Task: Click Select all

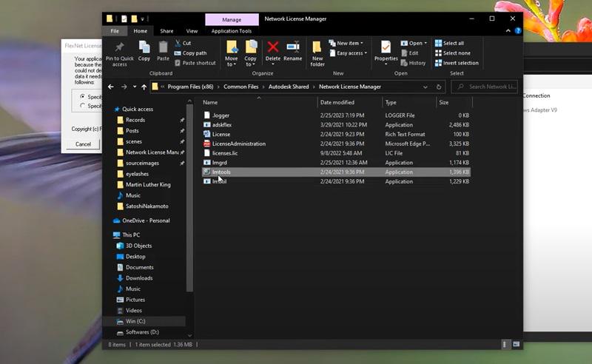Action: click(449, 43)
